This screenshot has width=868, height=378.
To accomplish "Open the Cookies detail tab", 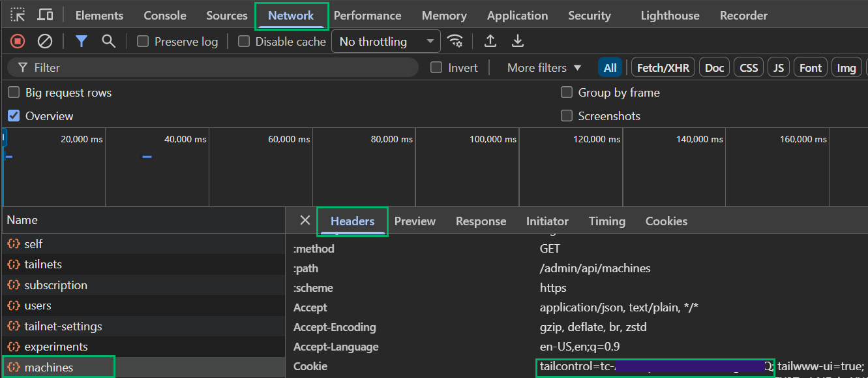I will (x=666, y=221).
